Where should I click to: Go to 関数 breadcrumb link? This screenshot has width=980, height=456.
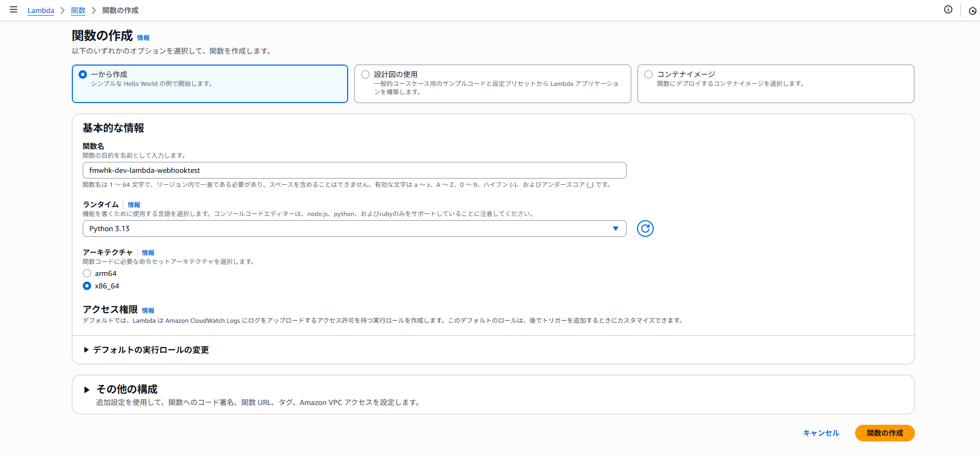tap(78, 10)
